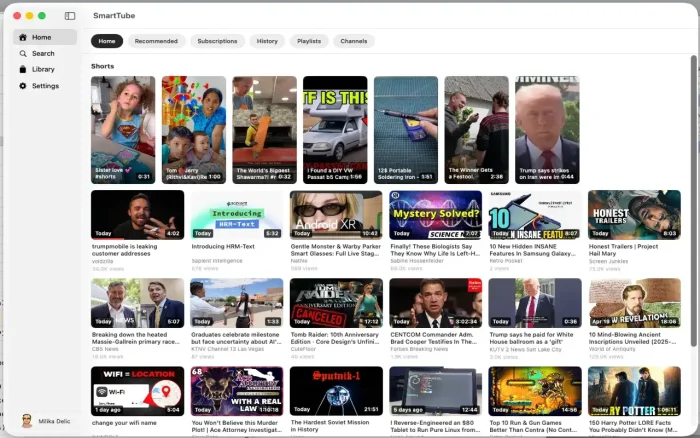Click the Shorts section heading
Image resolution: width=700 pixels, height=438 pixels.
tap(103, 66)
